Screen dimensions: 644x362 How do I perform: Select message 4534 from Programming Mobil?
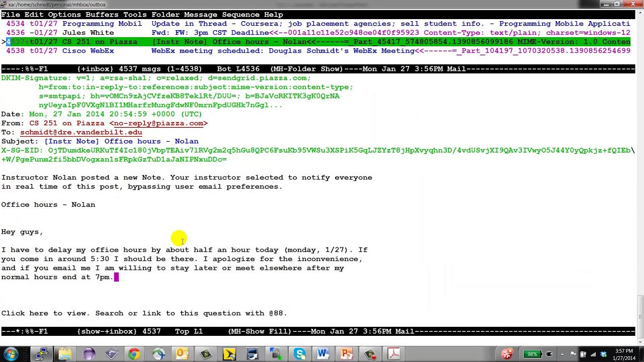click(x=318, y=24)
